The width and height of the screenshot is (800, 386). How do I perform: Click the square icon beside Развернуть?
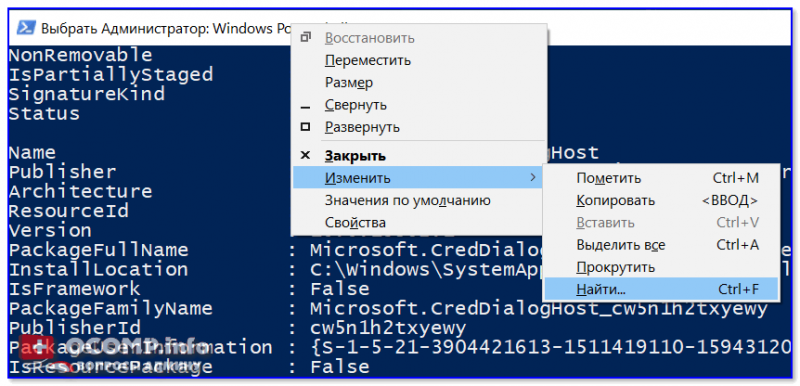(x=306, y=126)
